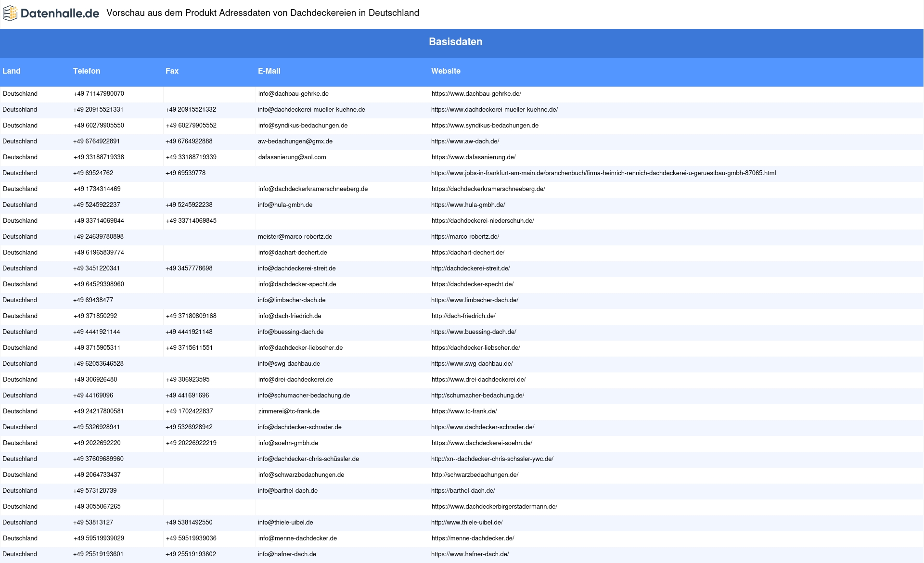Image resolution: width=924 pixels, height=563 pixels.
Task: Select the Land column header
Action: pyautogui.click(x=12, y=71)
